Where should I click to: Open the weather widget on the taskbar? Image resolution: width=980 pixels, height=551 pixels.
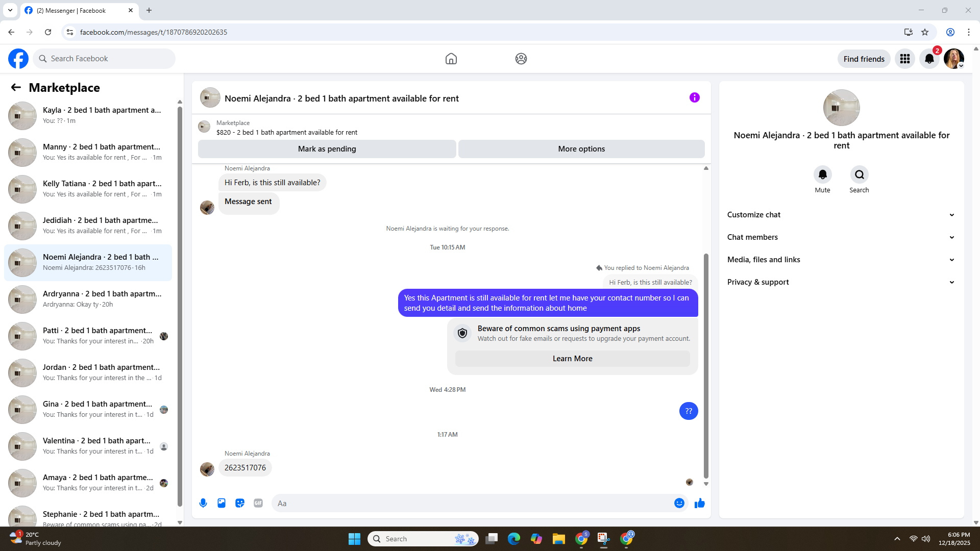coord(35,539)
